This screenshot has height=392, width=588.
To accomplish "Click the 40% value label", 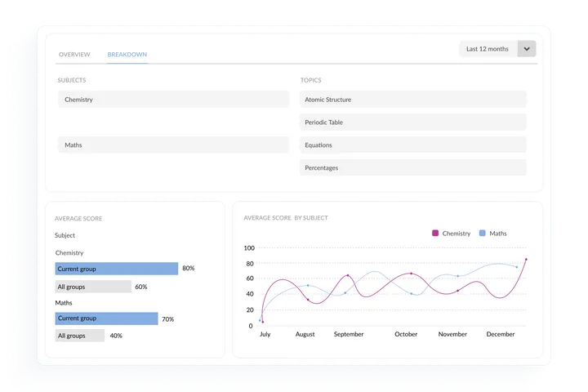I will click(116, 336).
